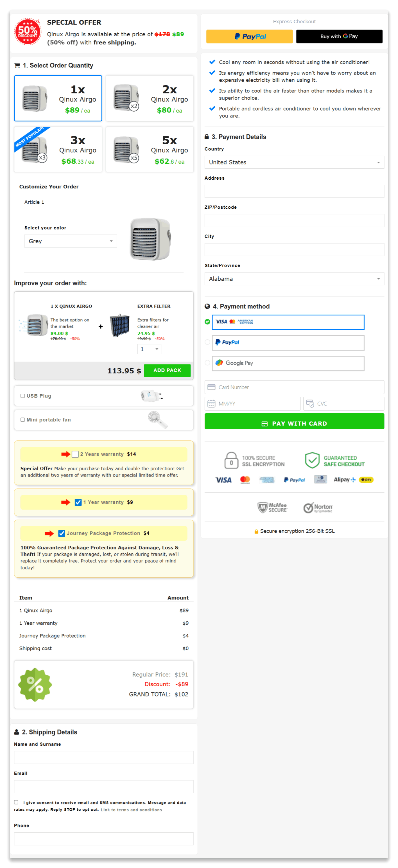Click the PAY WITH CARD button
Screen dimensions: 398x868
click(294, 421)
